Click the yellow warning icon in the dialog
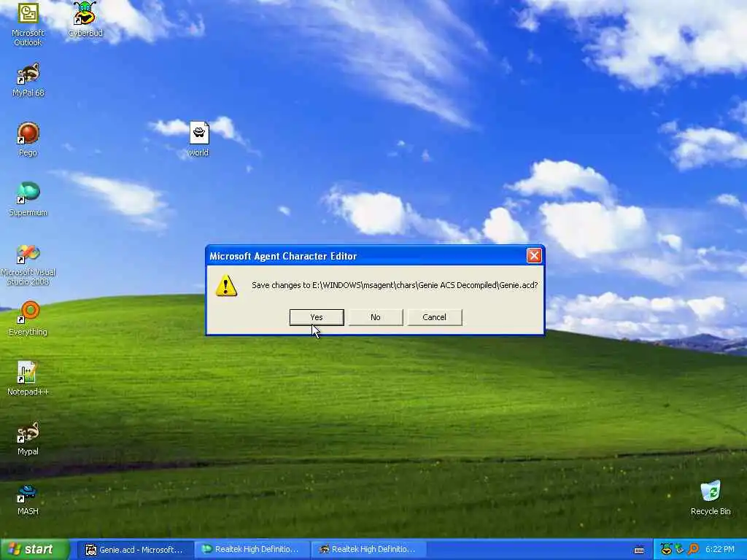The image size is (747, 560). coord(226,285)
